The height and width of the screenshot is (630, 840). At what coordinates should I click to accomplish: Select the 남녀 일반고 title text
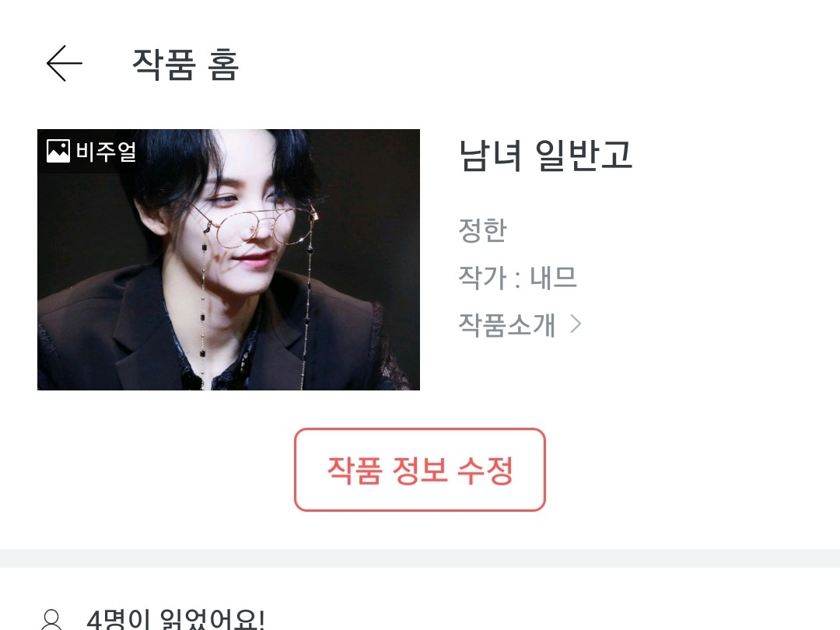point(545,156)
